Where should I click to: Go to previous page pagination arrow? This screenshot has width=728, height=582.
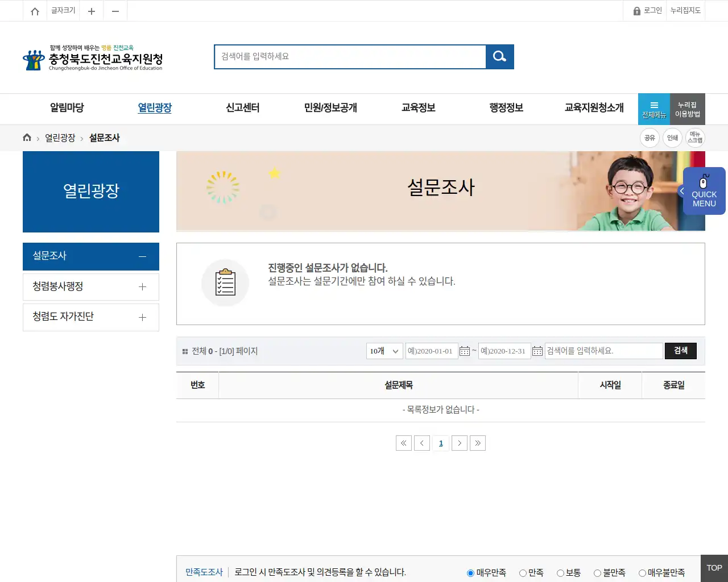[422, 443]
